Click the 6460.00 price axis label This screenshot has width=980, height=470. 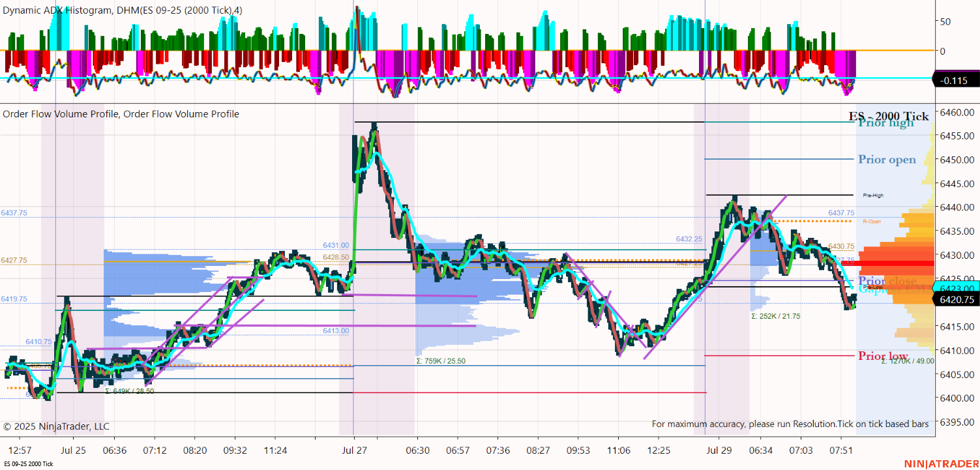click(x=957, y=112)
